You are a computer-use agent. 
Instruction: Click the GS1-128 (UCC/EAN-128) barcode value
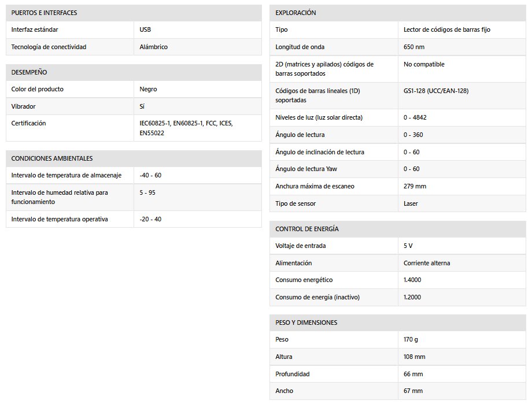click(x=436, y=91)
